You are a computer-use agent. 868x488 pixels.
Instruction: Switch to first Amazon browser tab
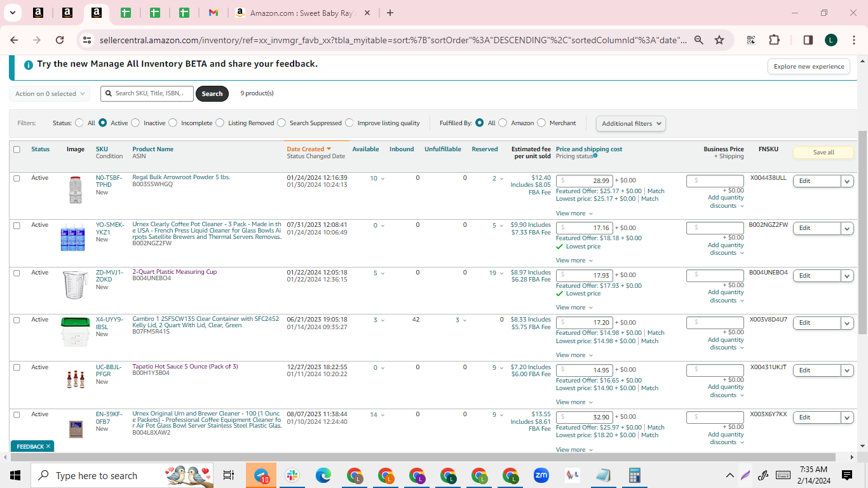coord(37,13)
